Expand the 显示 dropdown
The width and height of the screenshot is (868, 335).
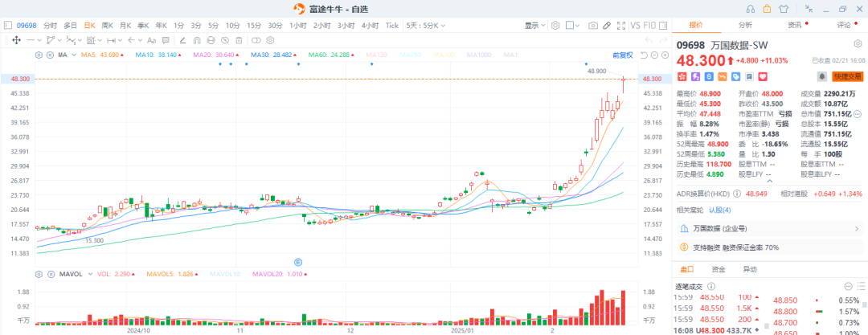pyautogui.click(x=534, y=26)
